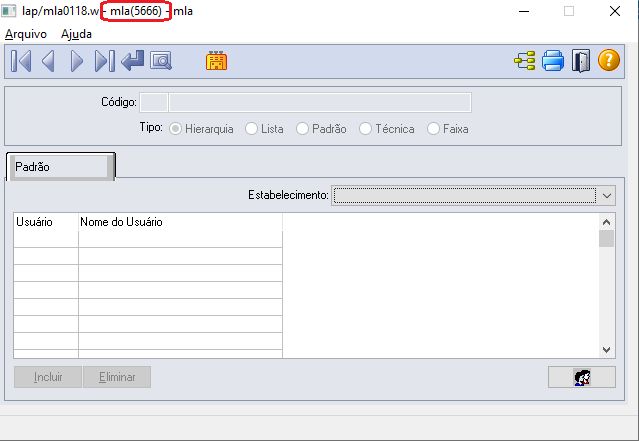Jump to the last record

coord(105,61)
